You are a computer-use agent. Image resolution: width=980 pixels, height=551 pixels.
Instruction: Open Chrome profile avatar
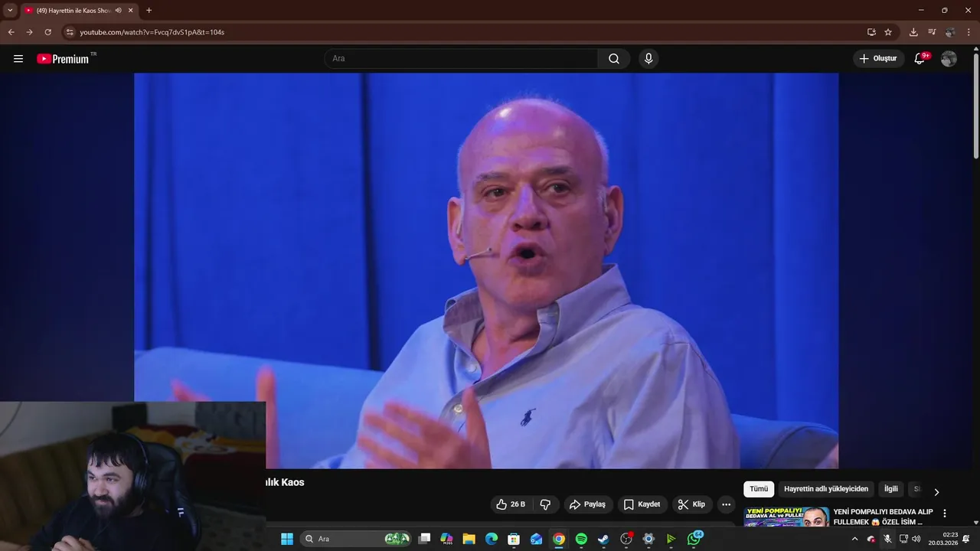(x=950, y=32)
